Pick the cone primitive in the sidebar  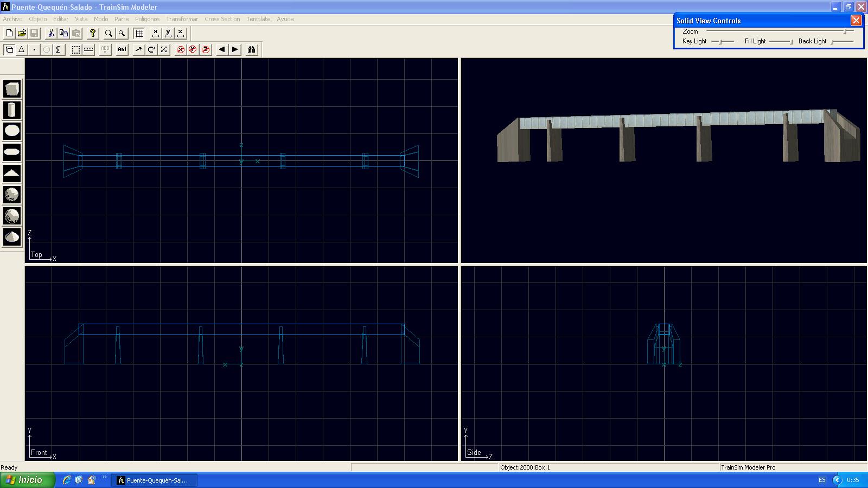[x=12, y=237]
